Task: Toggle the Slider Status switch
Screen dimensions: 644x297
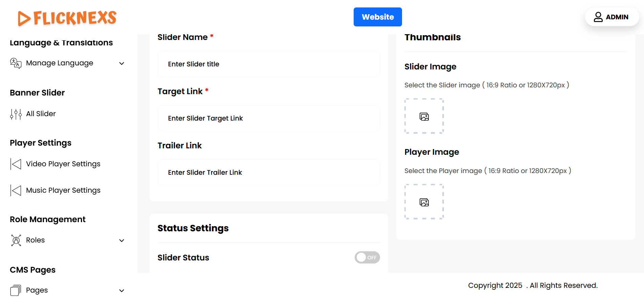Action: [x=367, y=258]
